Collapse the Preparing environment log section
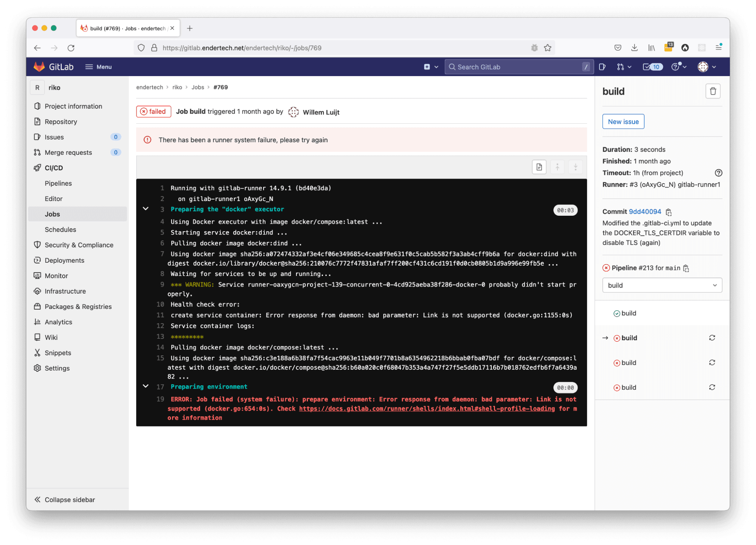The height and width of the screenshot is (545, 756). (146, 386)
